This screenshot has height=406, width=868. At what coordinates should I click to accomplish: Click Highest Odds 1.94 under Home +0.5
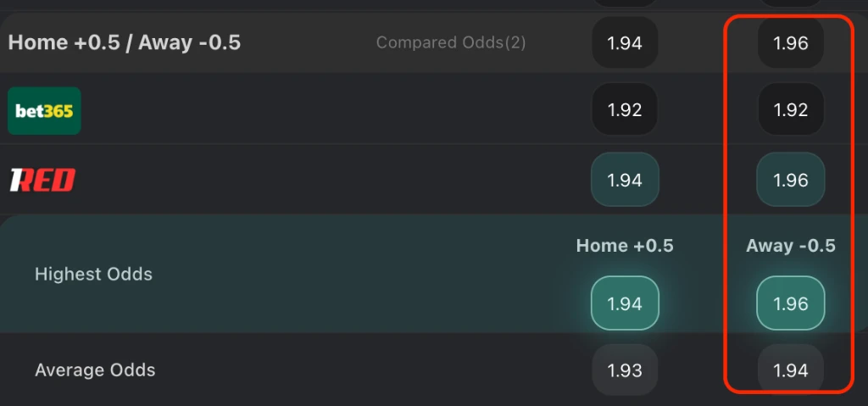(625, 303)
